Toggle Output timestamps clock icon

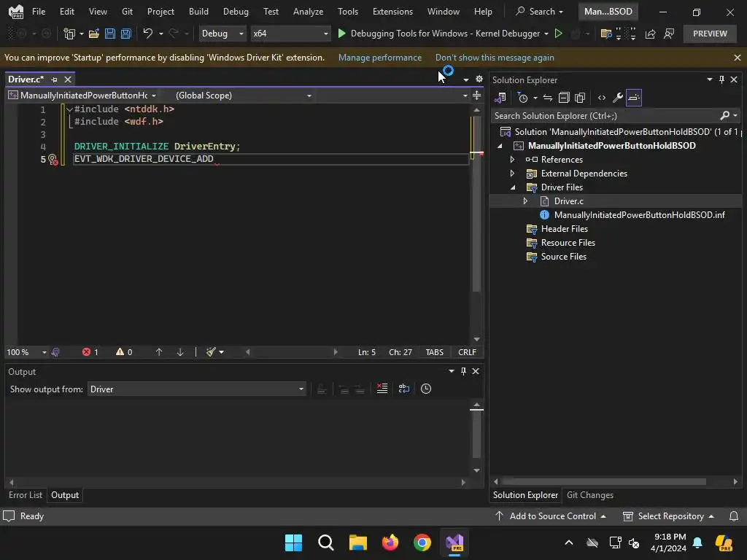click(426, 389)
